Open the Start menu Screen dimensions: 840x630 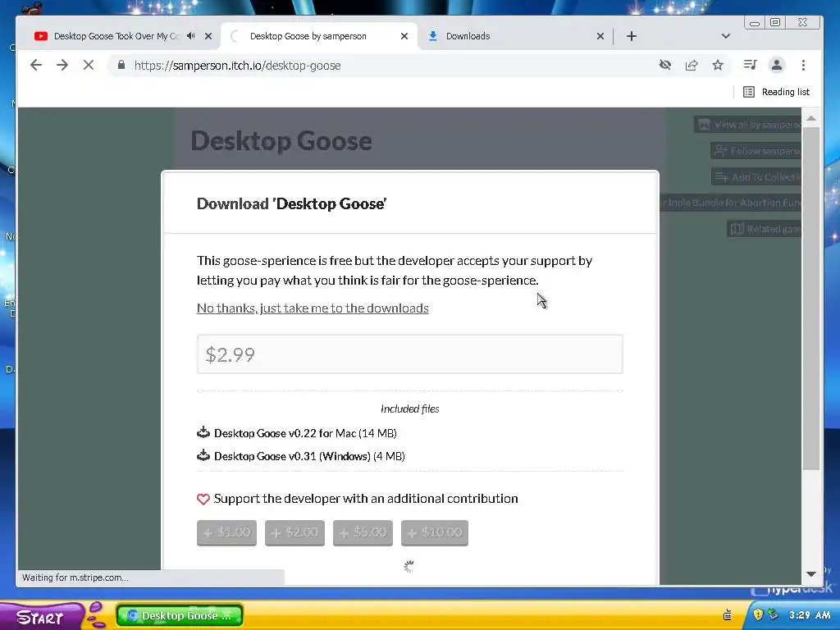[x=40, y=617]
